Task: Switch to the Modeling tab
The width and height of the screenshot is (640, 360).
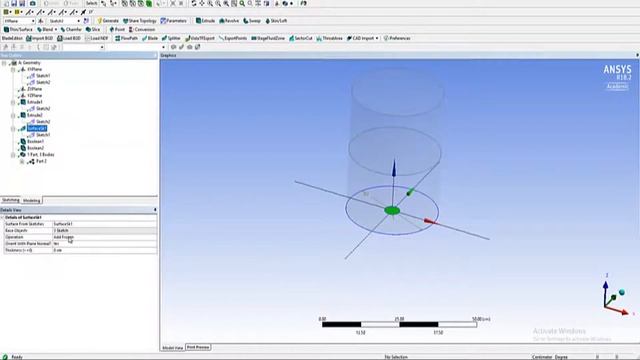Action: click(x=31, y=200)
